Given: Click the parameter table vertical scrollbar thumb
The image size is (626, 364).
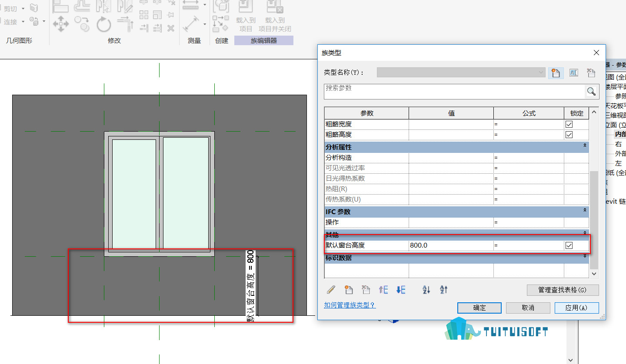Looking at the screenshot, I should click(594, 220).
